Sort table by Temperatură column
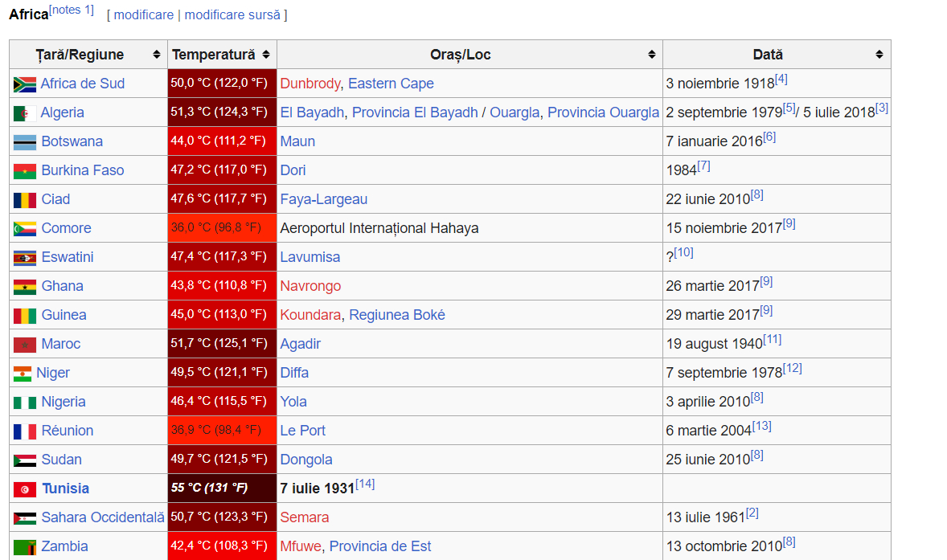947x560 pixels. [266, 55]
